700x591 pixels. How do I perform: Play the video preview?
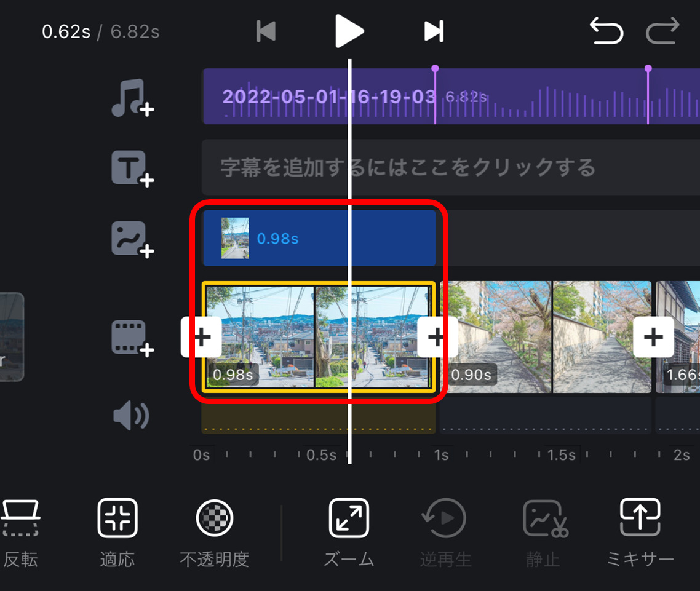coord(349,31)
